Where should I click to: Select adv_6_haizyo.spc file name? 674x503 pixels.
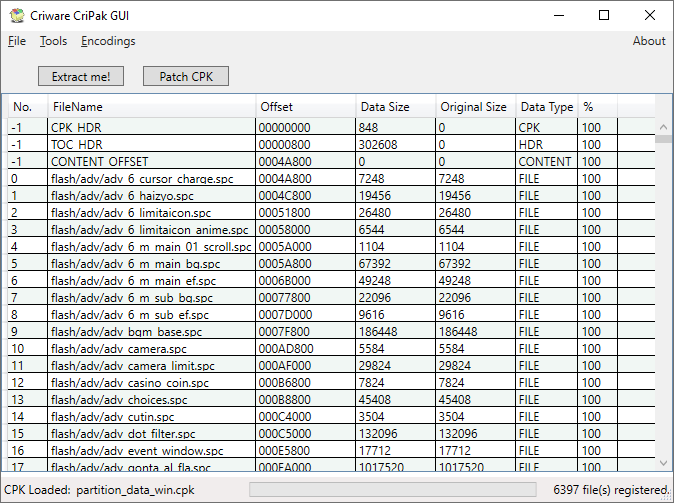[x=123, y=196]
